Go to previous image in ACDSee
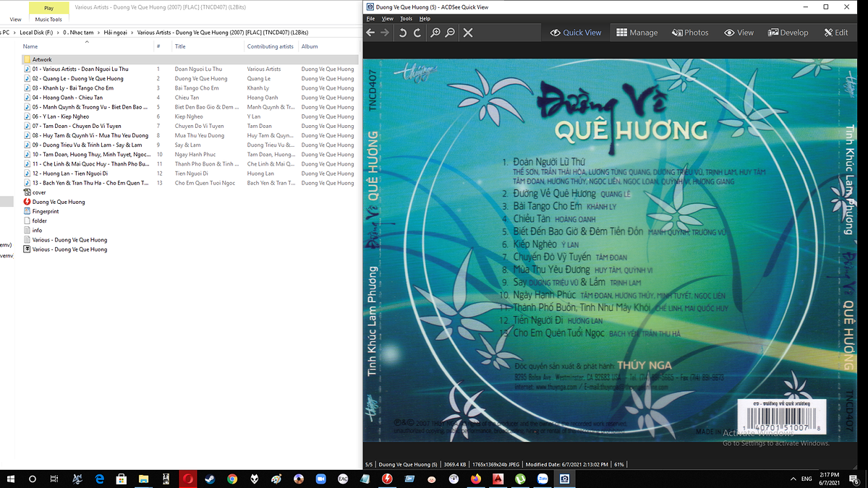Viewport: 868px width, 488px height. click(x=370, y=33)
